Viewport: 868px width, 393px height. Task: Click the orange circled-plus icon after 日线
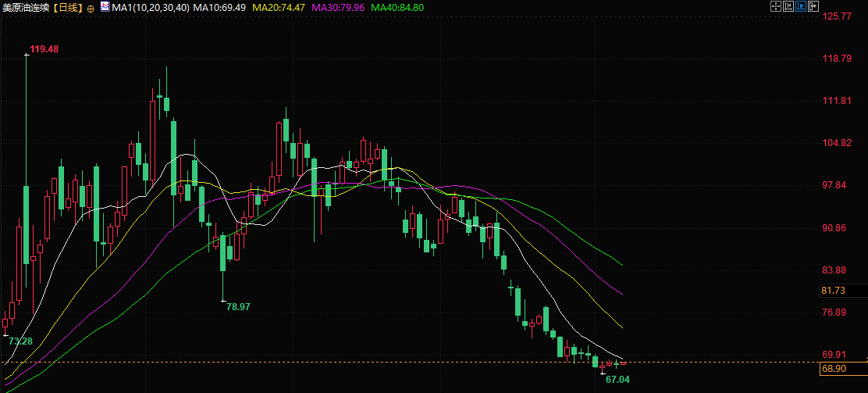[x=91, y=9]
